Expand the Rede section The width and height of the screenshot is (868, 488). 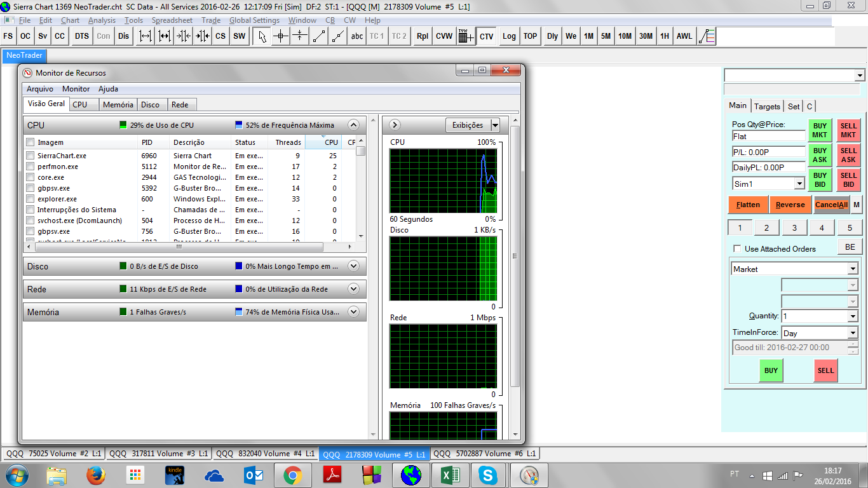(354, 289)
